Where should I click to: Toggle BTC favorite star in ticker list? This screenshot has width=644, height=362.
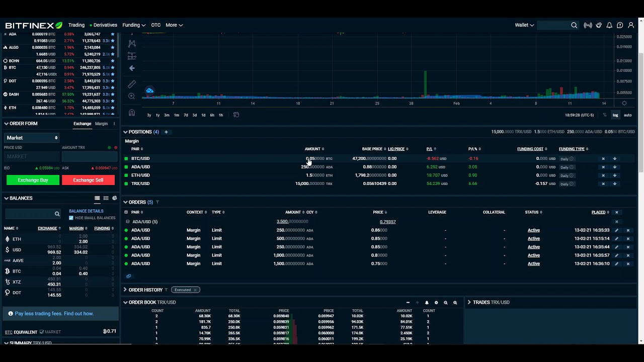coord(113,67)
